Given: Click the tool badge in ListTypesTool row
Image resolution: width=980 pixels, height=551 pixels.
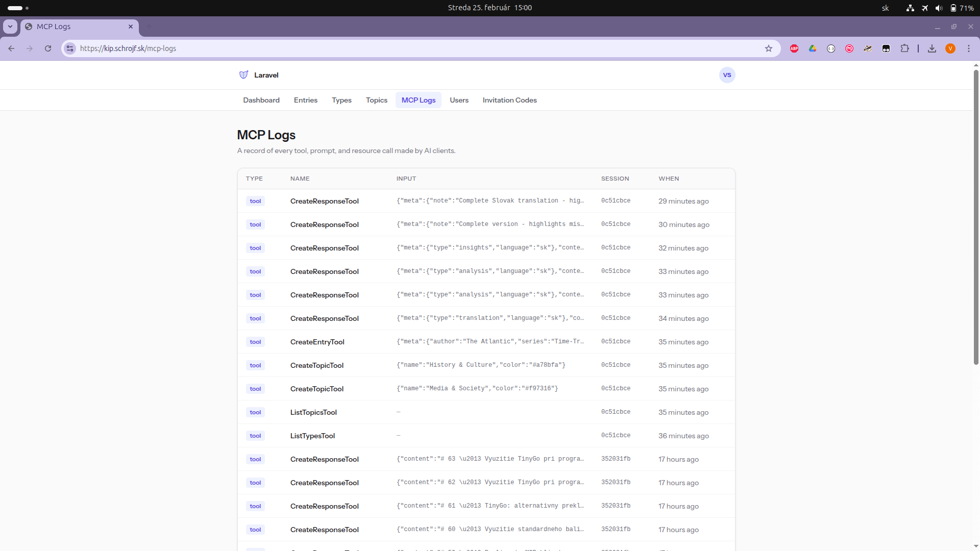Looking at the screenshot, I should (x=255, y=436).
